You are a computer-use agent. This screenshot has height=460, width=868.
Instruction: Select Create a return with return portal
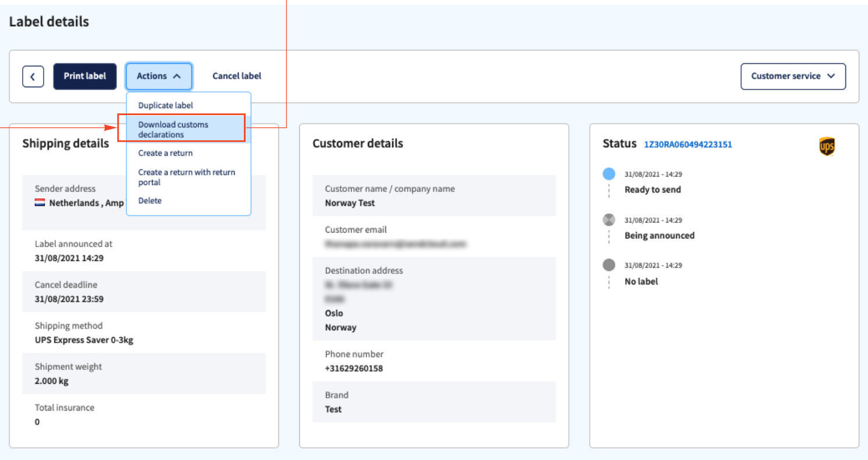[x=189, y=177]
